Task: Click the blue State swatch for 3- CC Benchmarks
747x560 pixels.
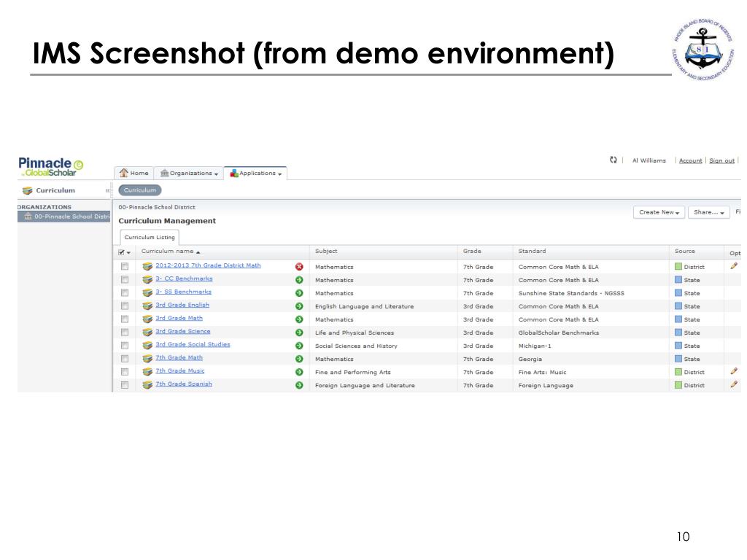Action: 678,280
